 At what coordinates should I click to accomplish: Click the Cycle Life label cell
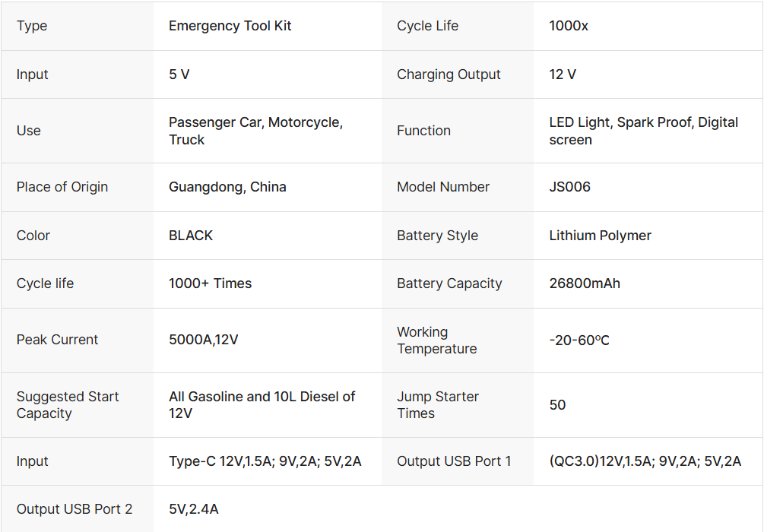point(427,26)
